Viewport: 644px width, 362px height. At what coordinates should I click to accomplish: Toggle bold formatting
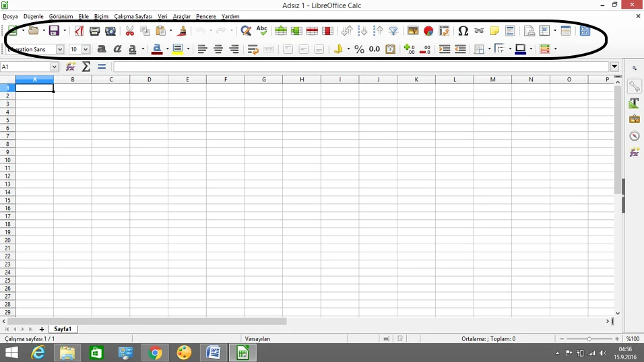click(102, 49)
